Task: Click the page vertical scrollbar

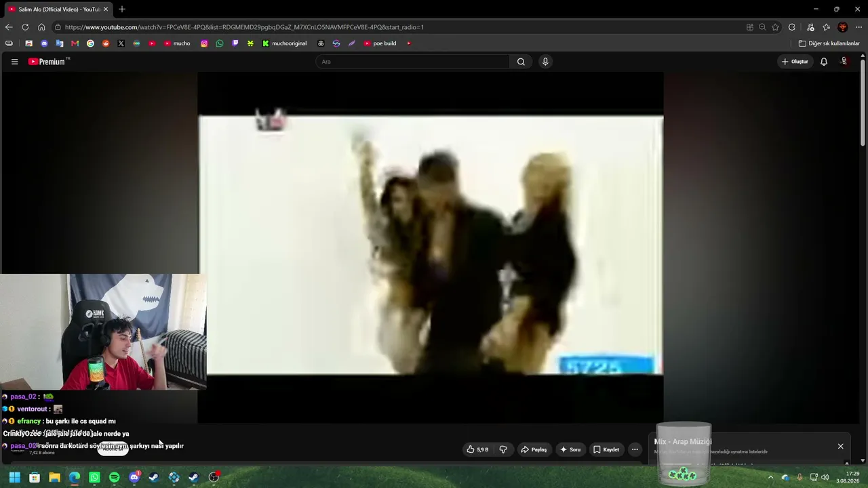Action: pyautogui.click(x=863, y=102)
